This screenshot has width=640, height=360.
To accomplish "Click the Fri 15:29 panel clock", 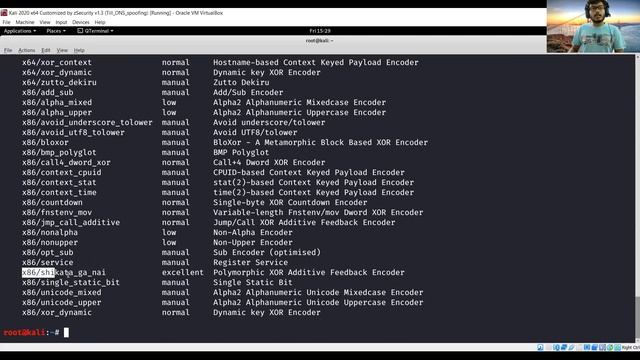I will 320,31.
